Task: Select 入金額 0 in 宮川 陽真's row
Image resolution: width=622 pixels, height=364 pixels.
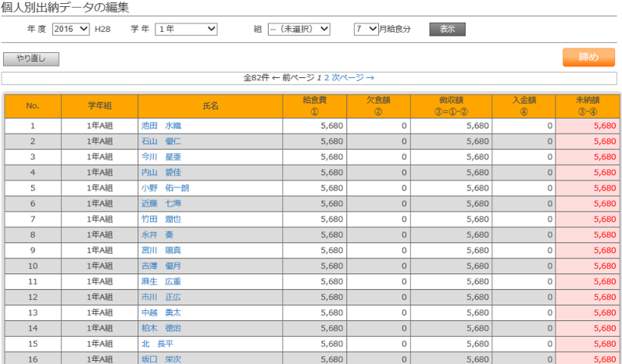Action: pyautogui.click(x=524, y=250)
